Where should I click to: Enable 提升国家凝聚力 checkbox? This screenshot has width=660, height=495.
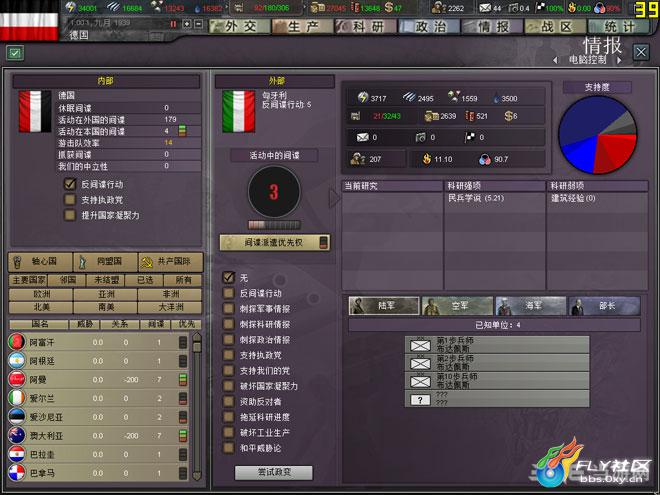click(x=70, y=215)
